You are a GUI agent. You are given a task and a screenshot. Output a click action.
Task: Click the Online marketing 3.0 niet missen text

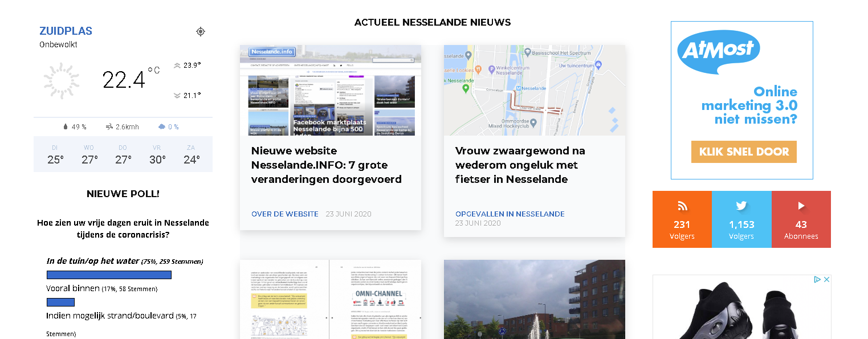point(749,105)
